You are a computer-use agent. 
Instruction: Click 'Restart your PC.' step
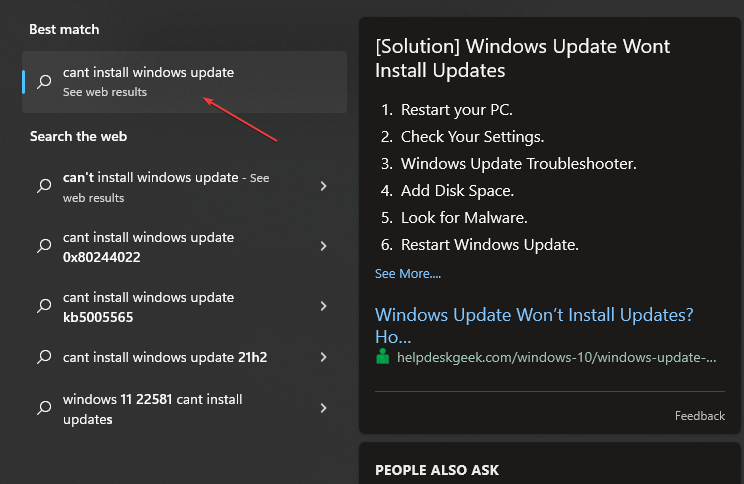click(x=457, y=110)
